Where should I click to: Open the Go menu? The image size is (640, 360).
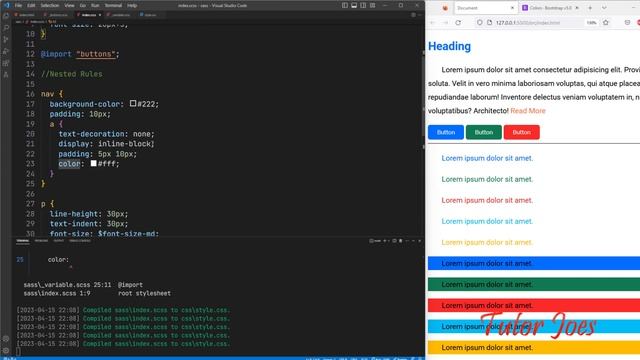(83, 5)
